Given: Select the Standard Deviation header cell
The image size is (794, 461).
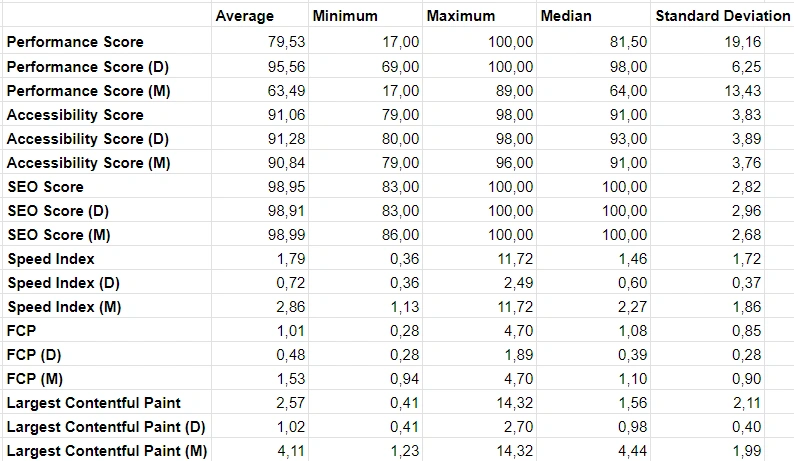Looking at the screenshot, I should (x=722, y=16).
